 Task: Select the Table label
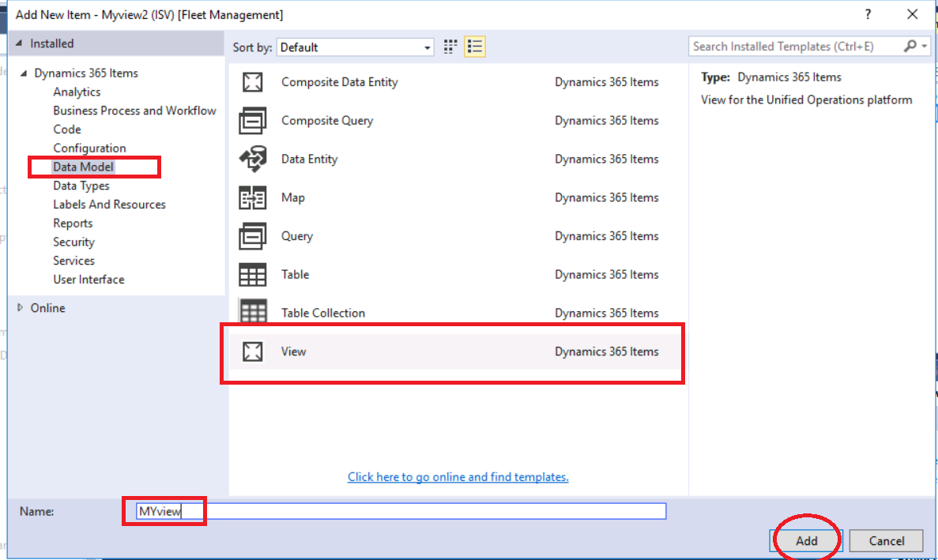[296, 274]
